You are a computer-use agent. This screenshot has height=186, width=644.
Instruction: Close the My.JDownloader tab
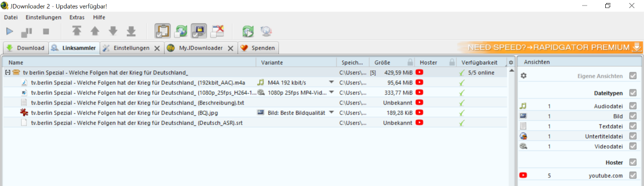pyautogui.click(x=230, y=48)
